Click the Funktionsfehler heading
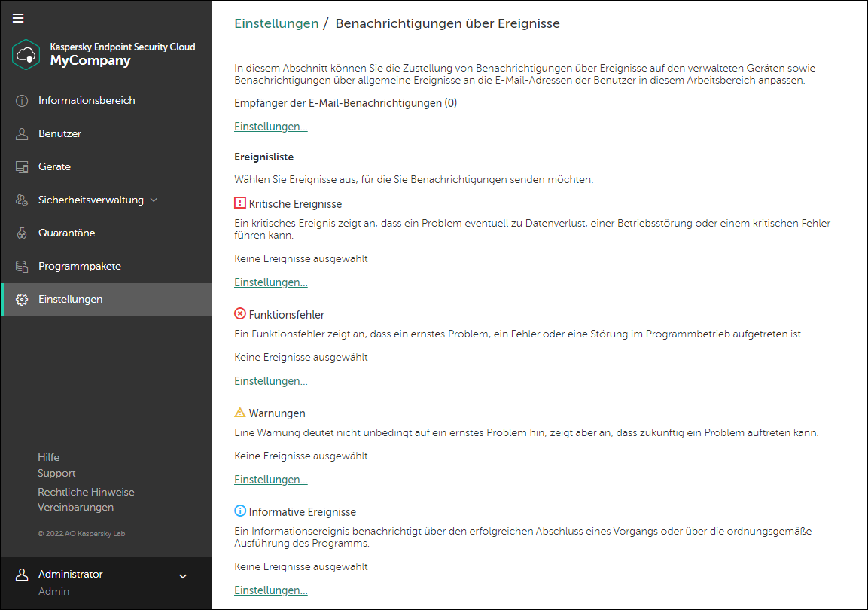 286,315
